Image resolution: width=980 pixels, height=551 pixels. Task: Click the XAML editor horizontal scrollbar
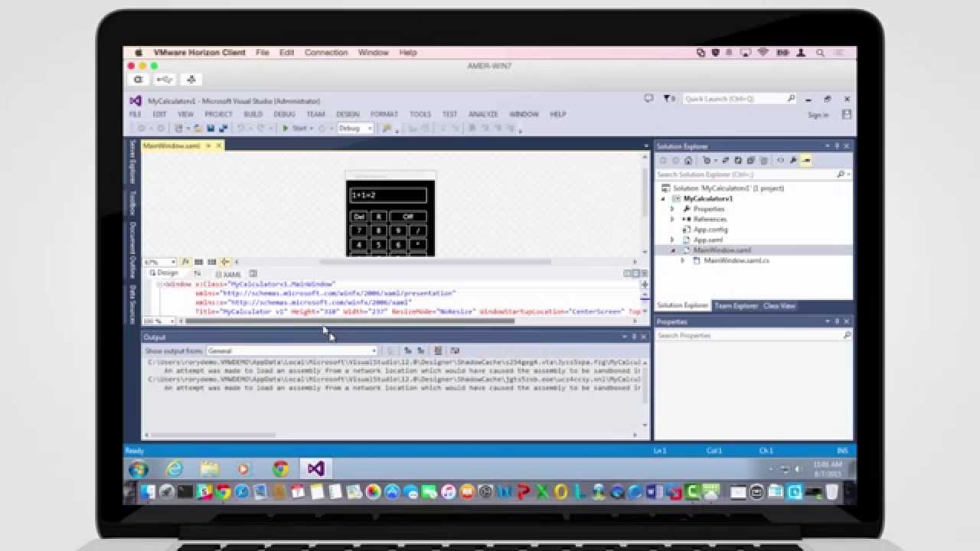pyautogui.click(x=350, y=321)
